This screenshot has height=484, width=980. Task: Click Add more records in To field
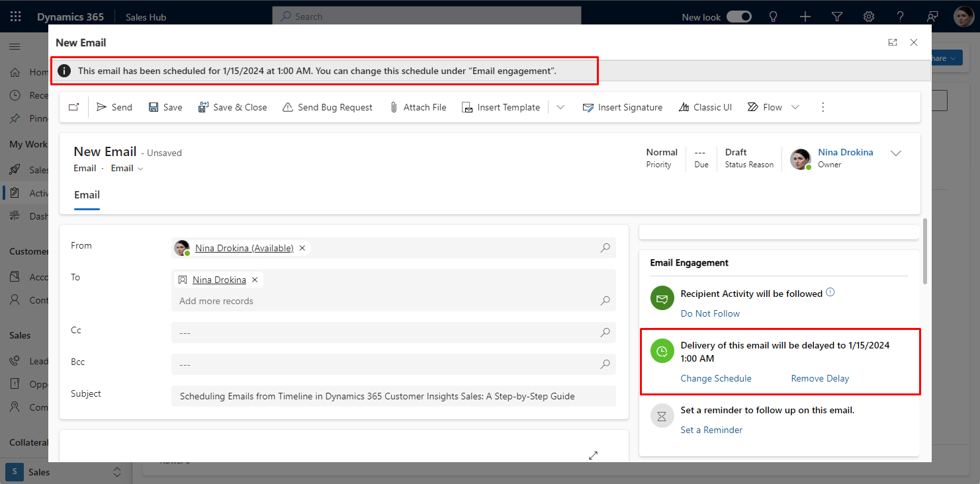pos(216,301)
